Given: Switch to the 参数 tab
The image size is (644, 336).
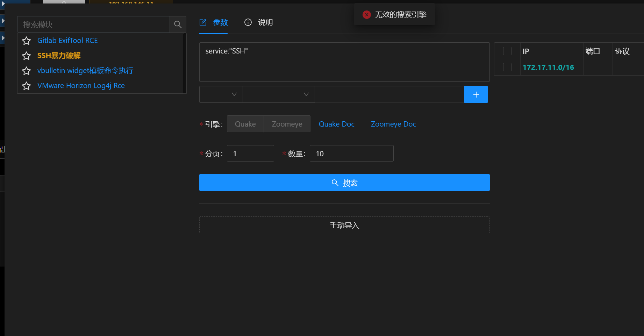Looking at the screenshot, I should [x=214, y=22].
